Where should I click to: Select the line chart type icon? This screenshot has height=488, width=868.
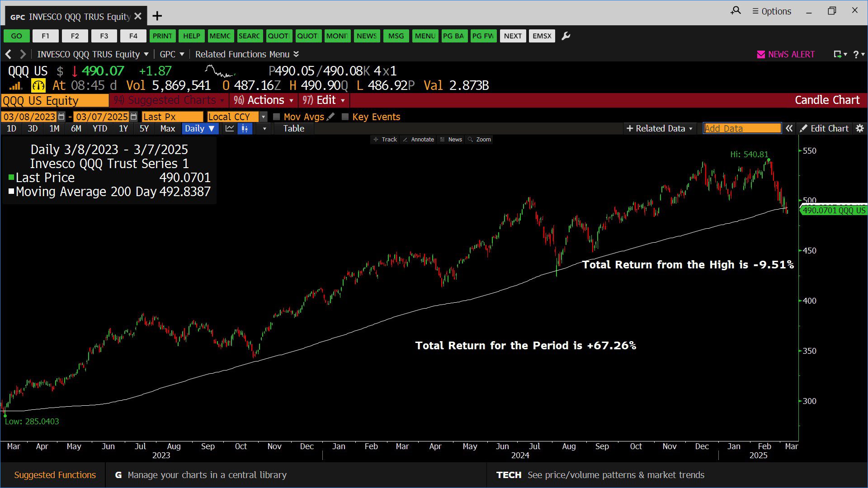[x=230, y=128]
